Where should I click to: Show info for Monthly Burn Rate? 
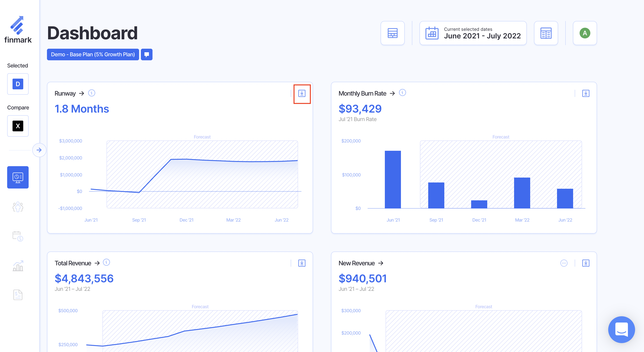(402, 93)
